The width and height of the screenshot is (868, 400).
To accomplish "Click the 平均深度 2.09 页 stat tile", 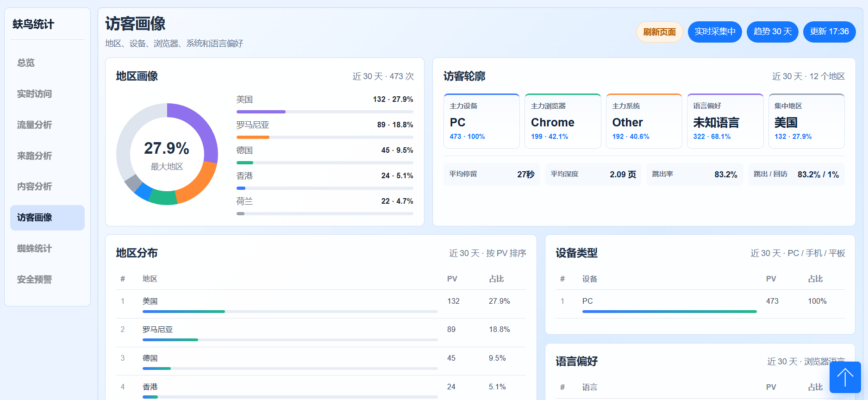I will coord(593,175).
